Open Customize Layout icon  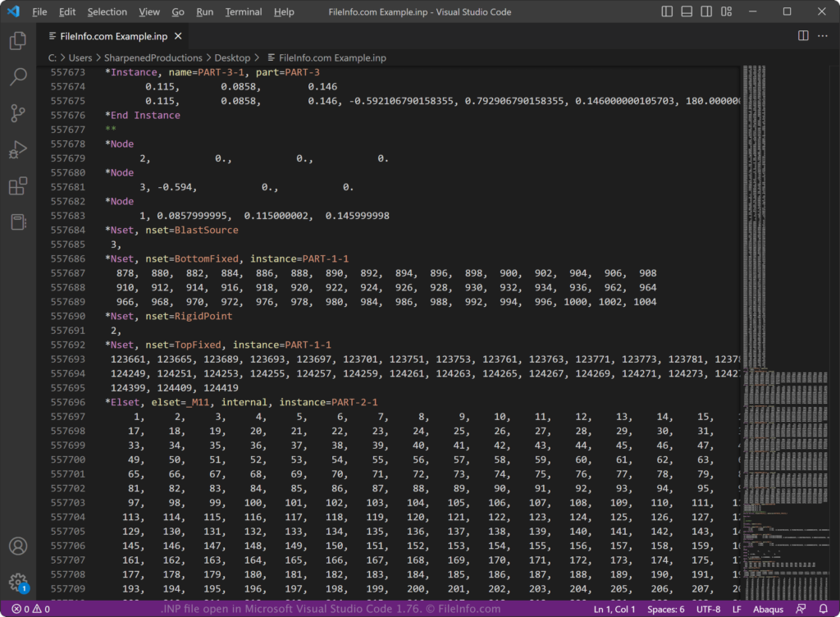point(727,11)
